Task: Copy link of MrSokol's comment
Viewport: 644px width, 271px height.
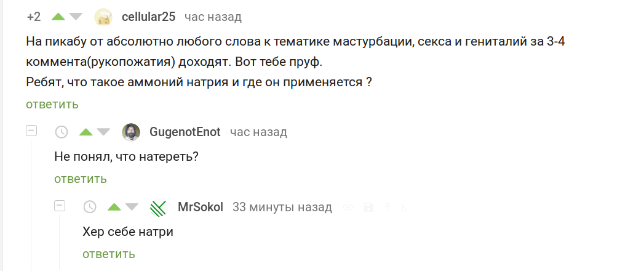Action: point(348,208)
